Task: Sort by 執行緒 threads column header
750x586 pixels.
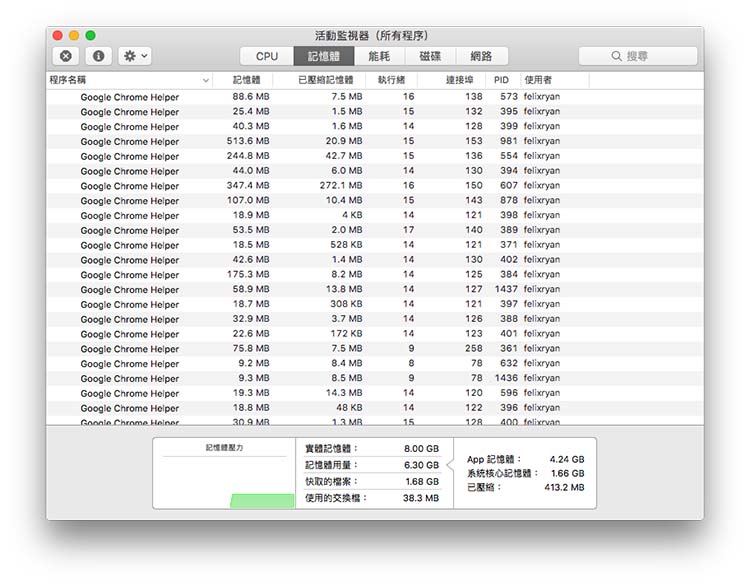Action: pyautogui.click(x=391, y=80)
